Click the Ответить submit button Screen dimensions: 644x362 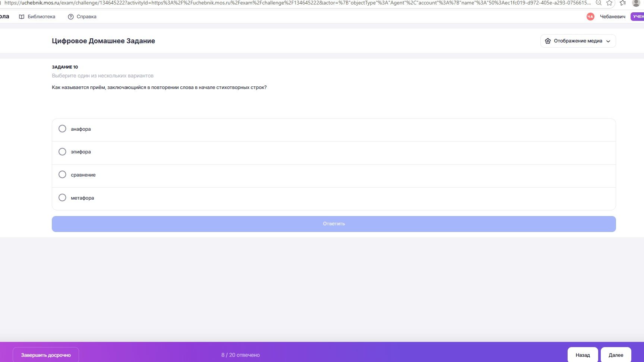[334, 224]
